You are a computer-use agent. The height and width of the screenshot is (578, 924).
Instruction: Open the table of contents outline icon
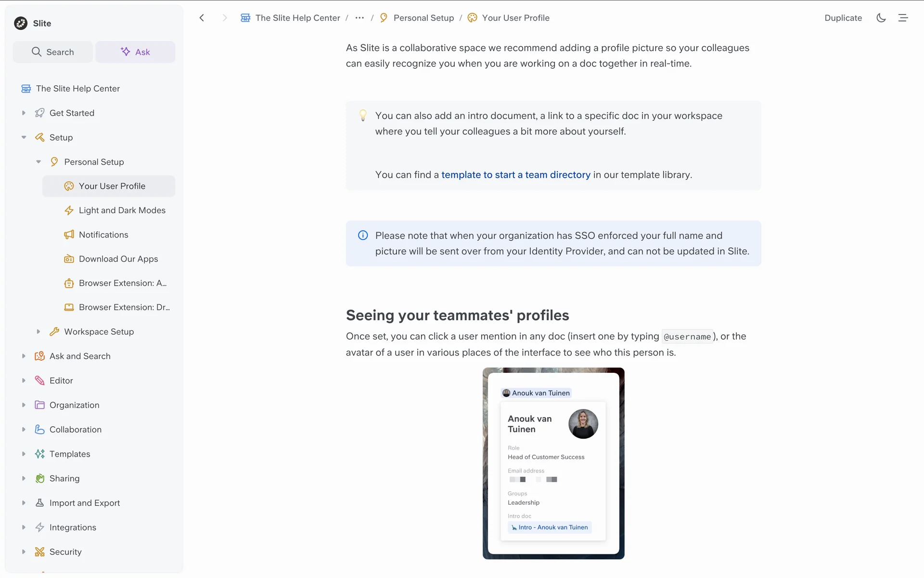[903, 18]
